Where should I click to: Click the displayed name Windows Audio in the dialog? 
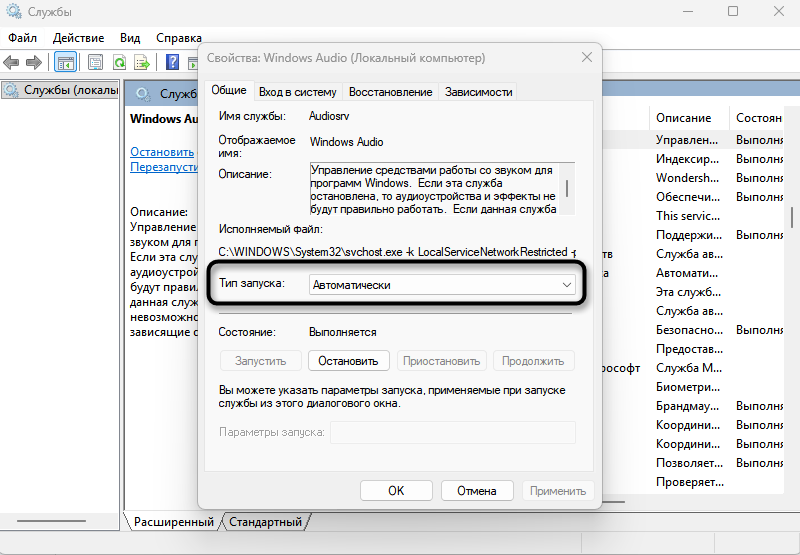coord(346,142)
